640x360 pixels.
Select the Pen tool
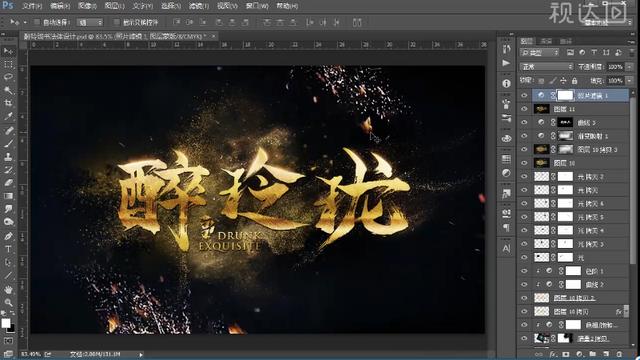click(8, 236)
